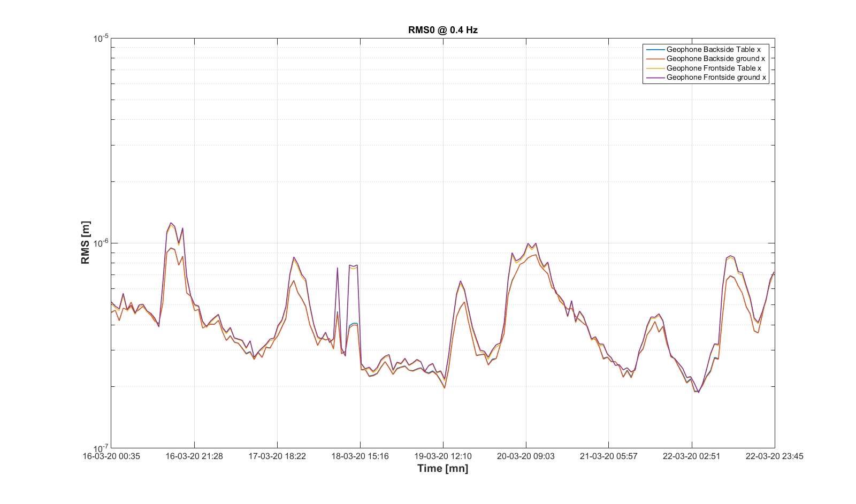The width and height of the screenshot is (856, 504).
Task: Select legend entry Geophone Frontside ground x
Action: (x=716, y=78)
